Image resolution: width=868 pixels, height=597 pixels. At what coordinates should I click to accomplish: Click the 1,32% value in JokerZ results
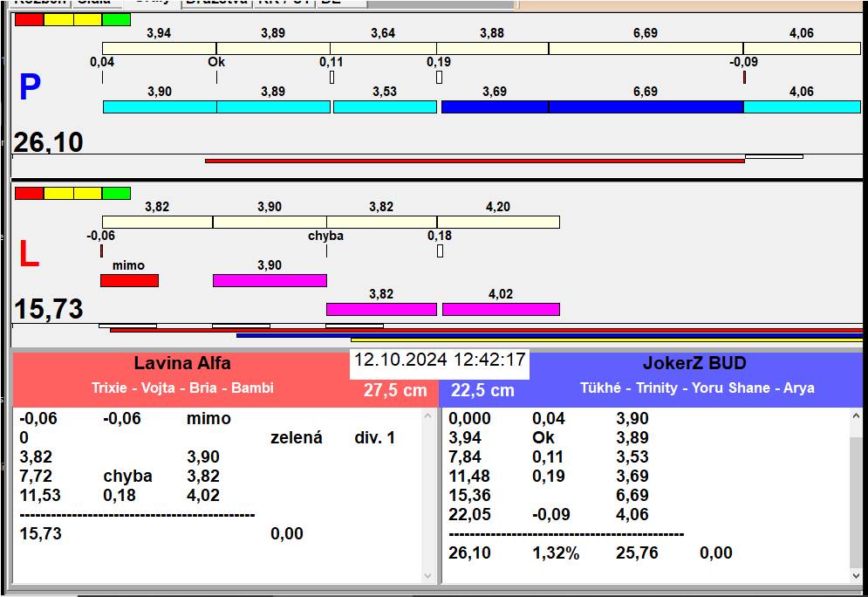tap(556, 552)
